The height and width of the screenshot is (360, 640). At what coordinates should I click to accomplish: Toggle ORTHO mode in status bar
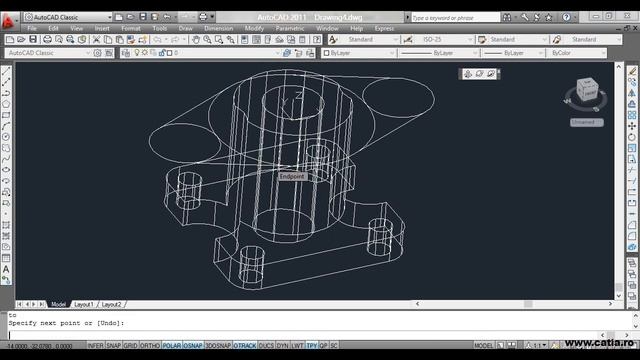tap(150, 345)
